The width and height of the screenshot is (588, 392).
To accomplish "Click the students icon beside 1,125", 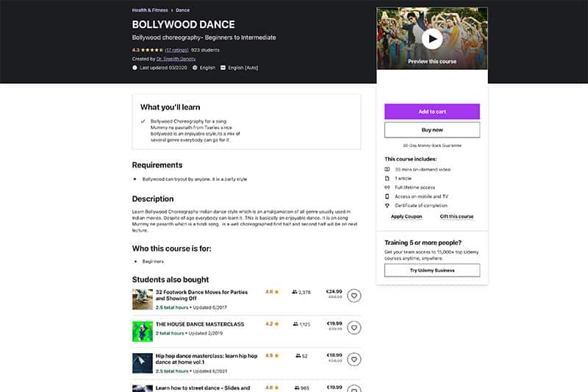I will click(295, 324).
